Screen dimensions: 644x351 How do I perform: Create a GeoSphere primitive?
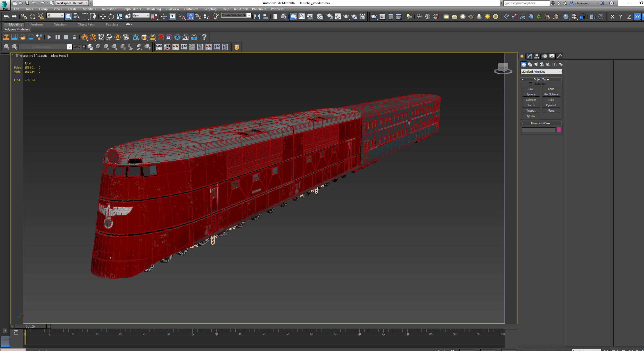(551, 94)
